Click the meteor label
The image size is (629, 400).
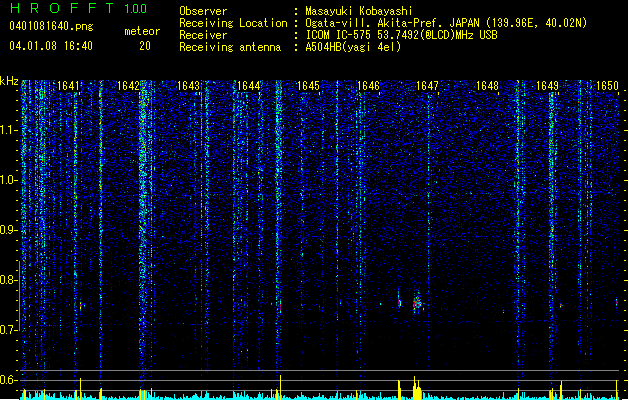tap(142, 31)
